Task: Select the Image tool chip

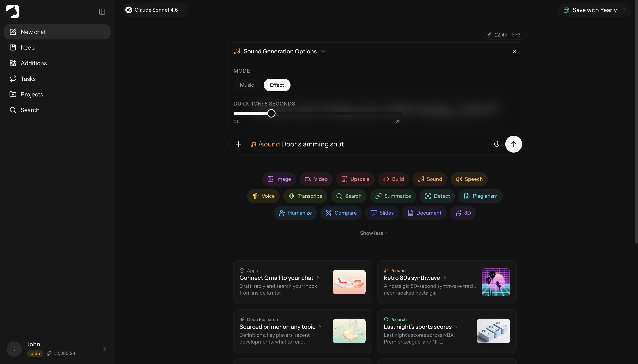Action: (279, 179)
